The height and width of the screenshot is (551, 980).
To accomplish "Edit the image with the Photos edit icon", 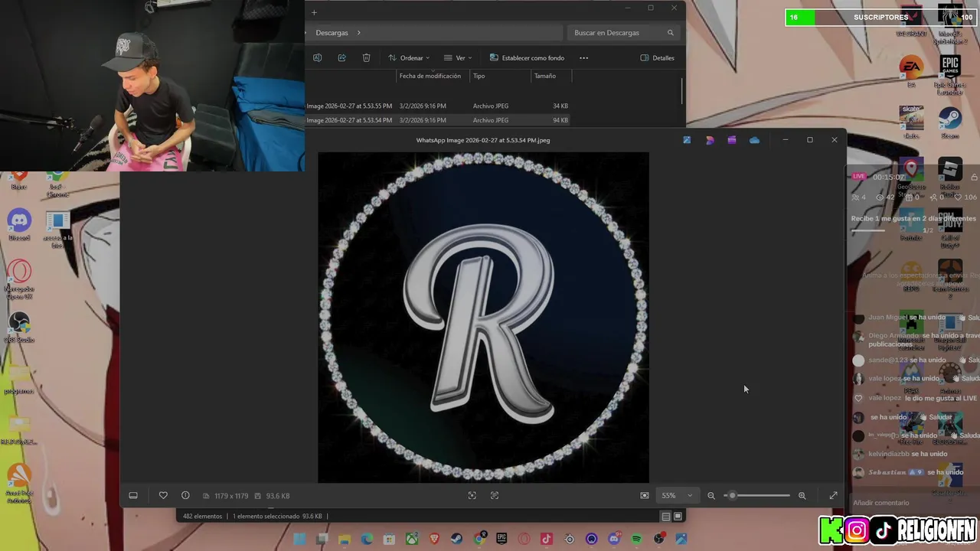I will pos(687,140).
